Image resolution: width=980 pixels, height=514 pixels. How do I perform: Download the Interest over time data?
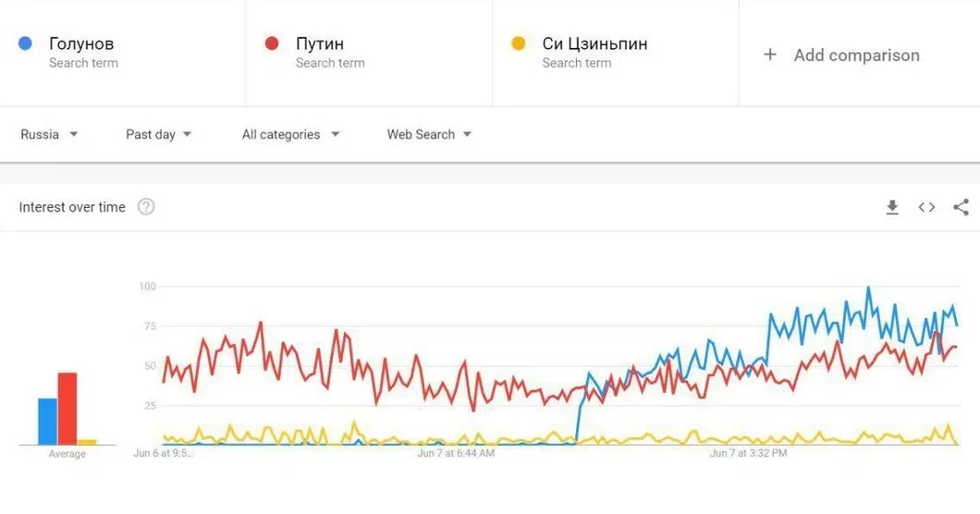point(892,207)
